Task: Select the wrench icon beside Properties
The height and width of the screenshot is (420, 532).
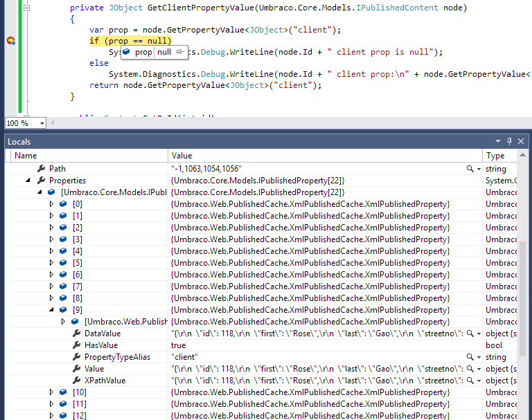Action: (x=42, y=181)
